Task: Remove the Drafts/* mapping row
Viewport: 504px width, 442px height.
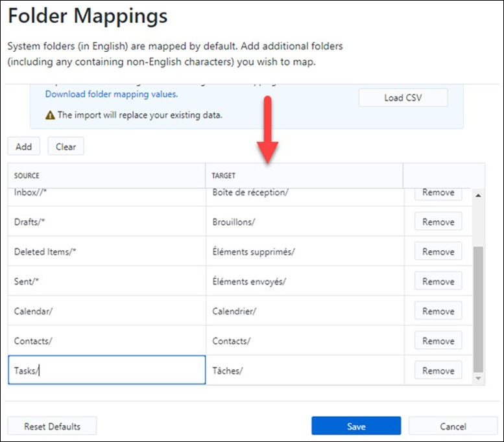Action: [438, 222]
